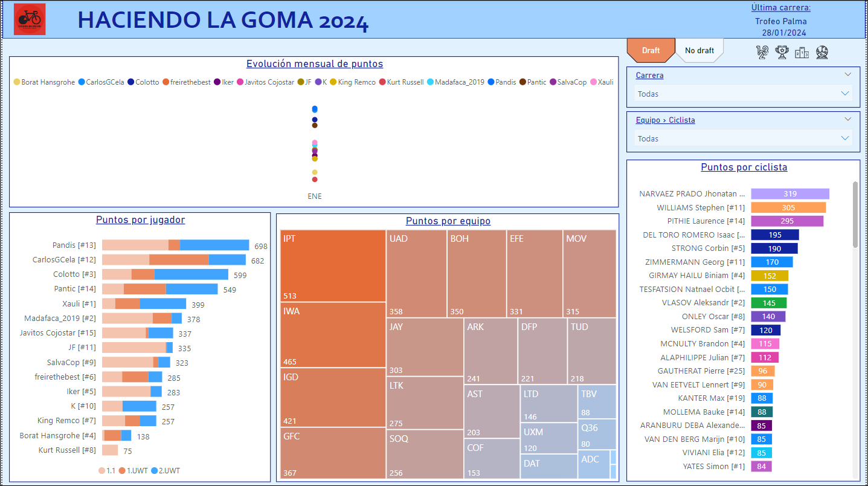Select the UAD team treemap tile
The height and width of the screenshot is (486, 868).
tap(416, 273)
